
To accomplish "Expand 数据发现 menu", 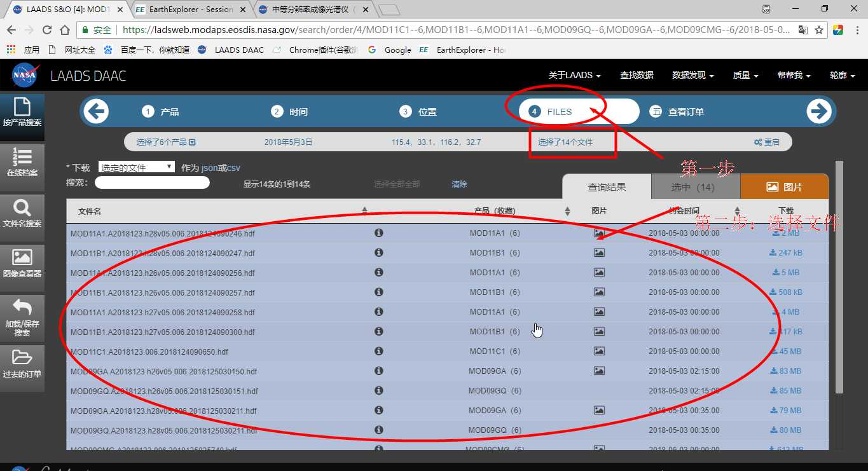I will tap(693, 75).
